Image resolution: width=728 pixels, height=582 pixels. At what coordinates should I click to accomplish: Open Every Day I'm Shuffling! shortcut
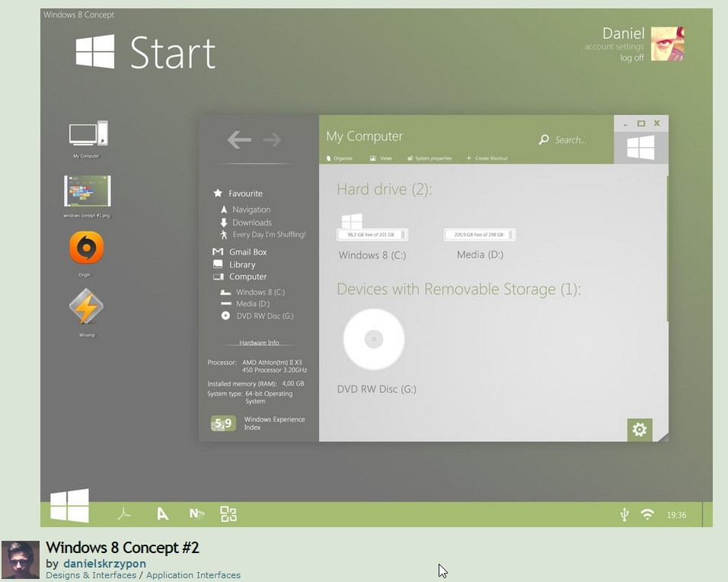click(x=263, y=235)
